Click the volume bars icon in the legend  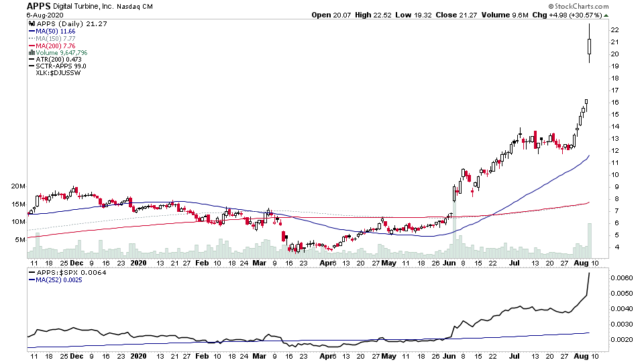tap(32, 52)
